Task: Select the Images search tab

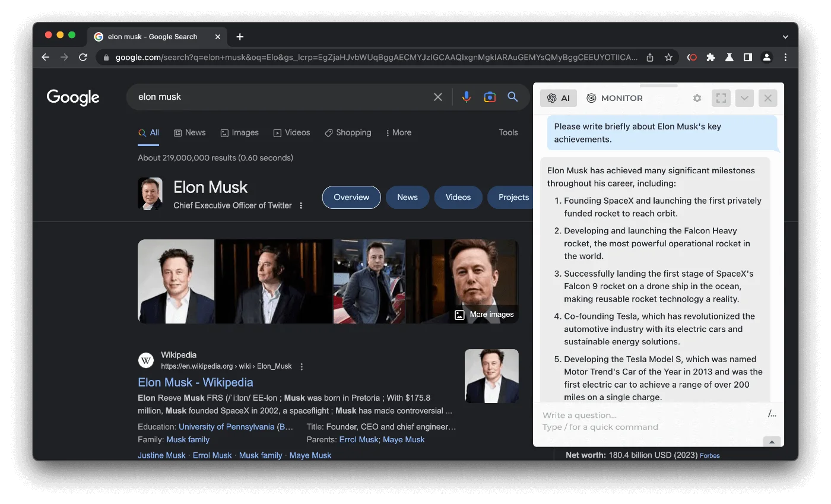Action: pyautogui.click(x=240, y=132)
